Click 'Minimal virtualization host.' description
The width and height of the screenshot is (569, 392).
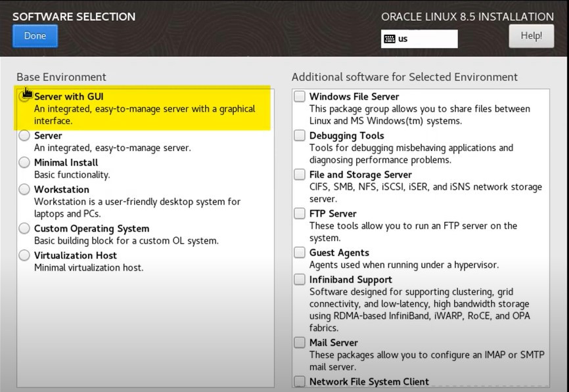point(89,268)
